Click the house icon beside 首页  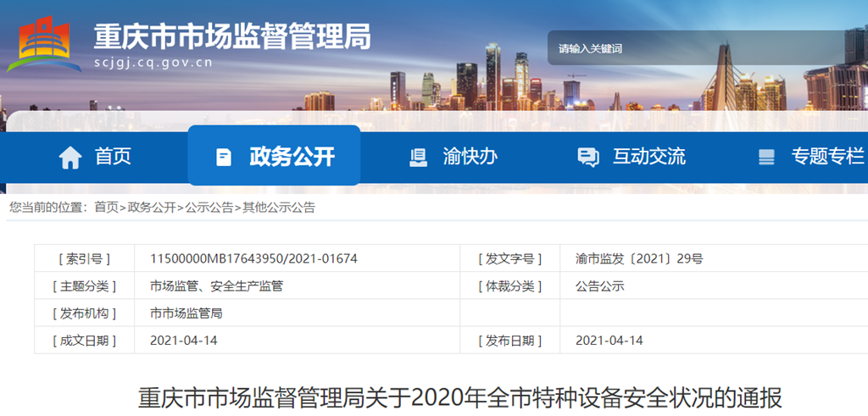pos(70,158)
